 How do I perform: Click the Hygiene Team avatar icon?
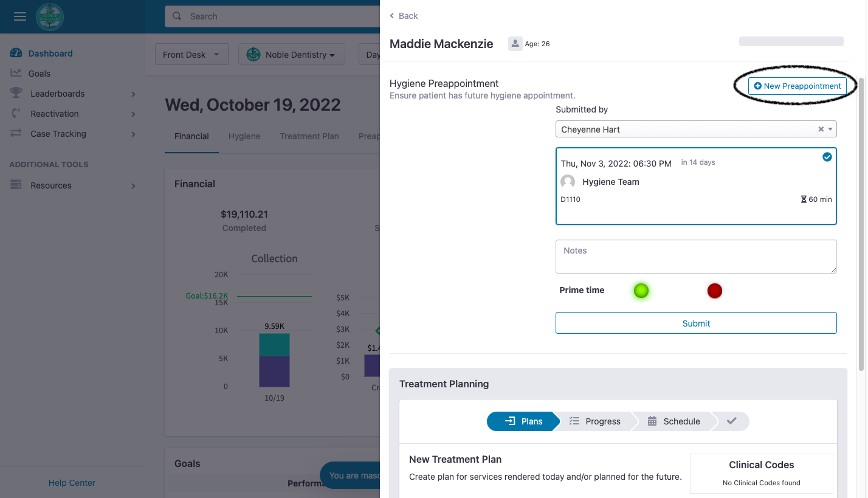568,181
